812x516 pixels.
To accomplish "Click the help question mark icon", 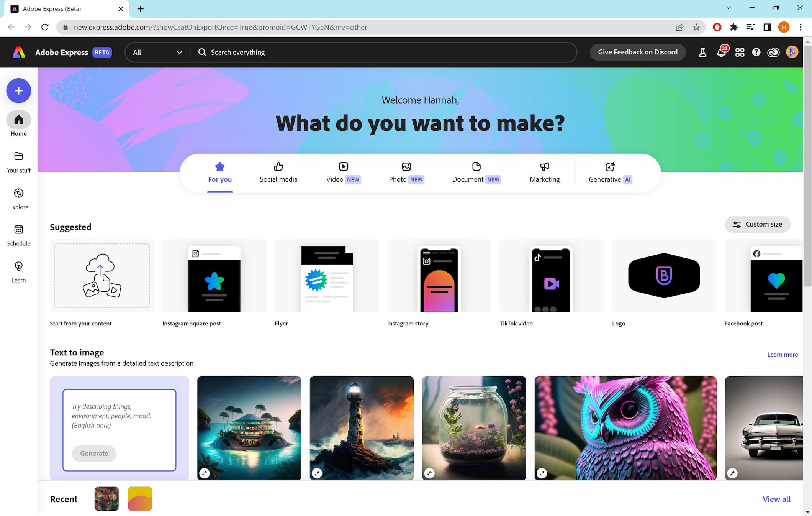I will [756, 52].
